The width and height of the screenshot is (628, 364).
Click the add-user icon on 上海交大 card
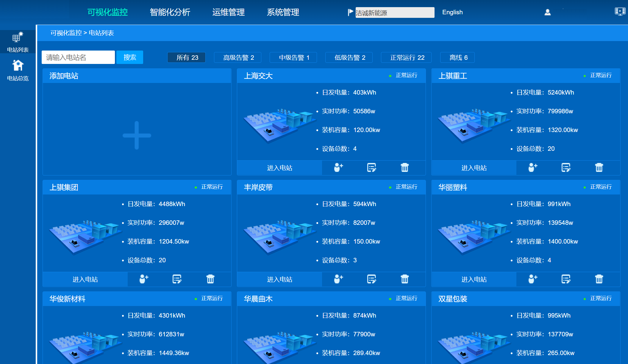[x=337, y=167]
